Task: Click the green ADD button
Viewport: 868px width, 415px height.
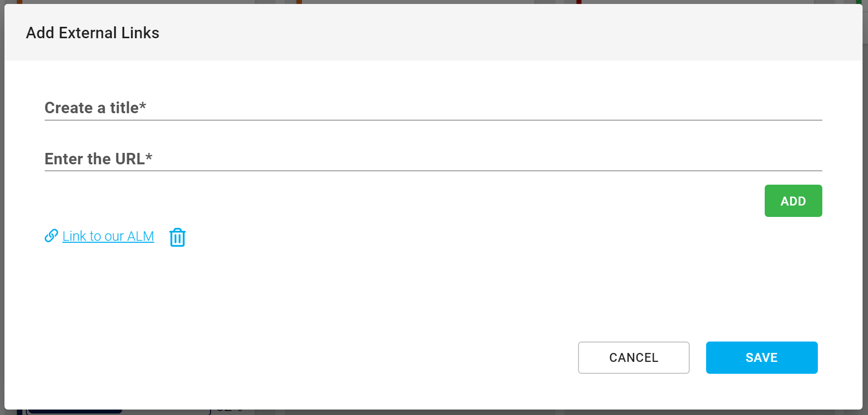Action: 793,201
